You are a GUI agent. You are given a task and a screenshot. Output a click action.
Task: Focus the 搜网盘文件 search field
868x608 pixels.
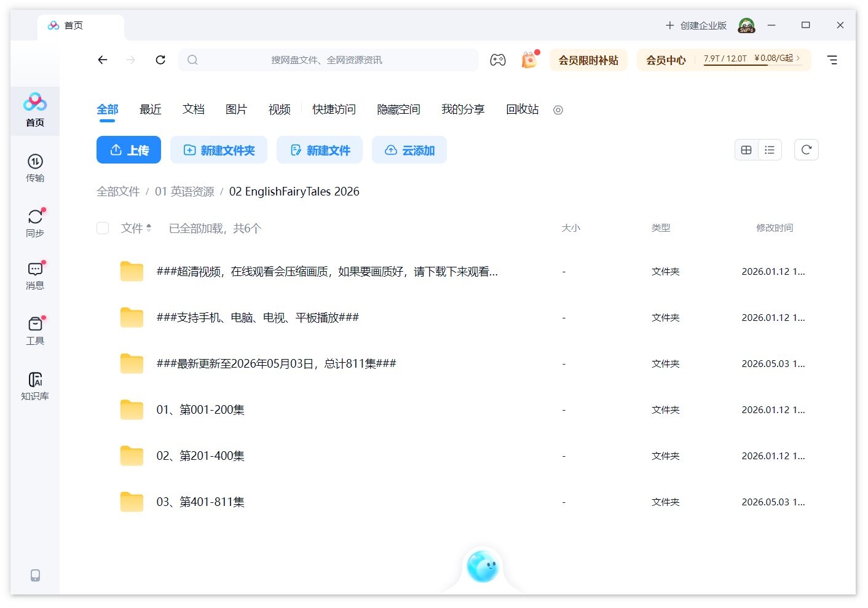328,60
